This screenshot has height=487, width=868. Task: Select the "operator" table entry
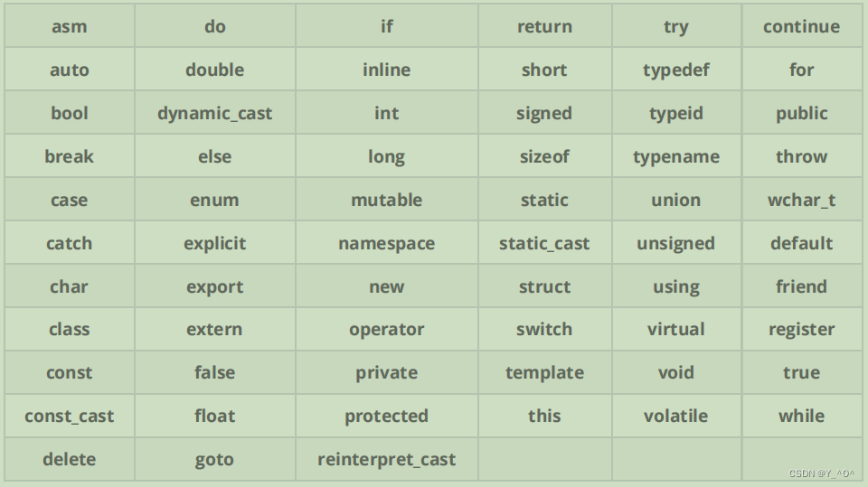(x=386, y=329)
